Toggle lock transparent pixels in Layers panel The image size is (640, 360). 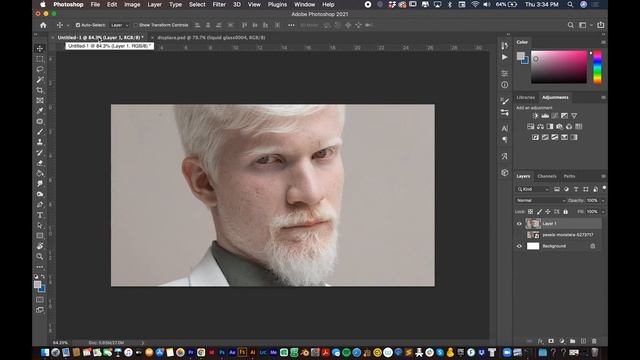[530, 212]
